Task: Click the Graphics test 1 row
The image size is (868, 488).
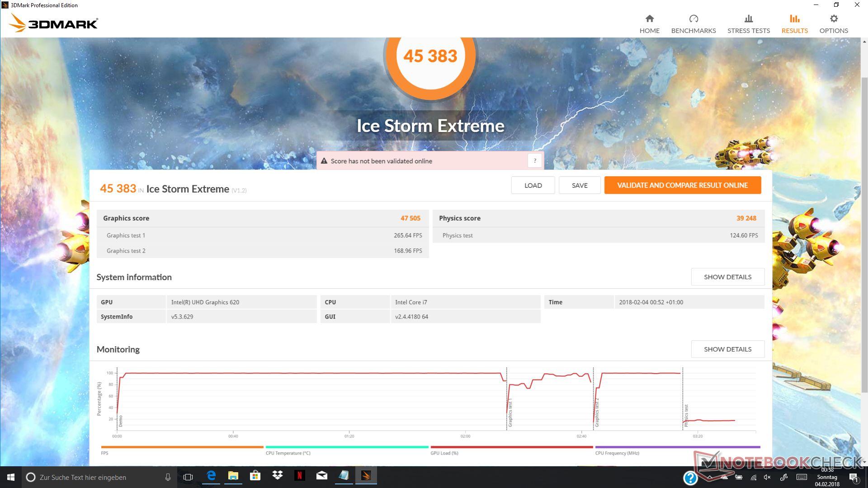Action: 263,235
